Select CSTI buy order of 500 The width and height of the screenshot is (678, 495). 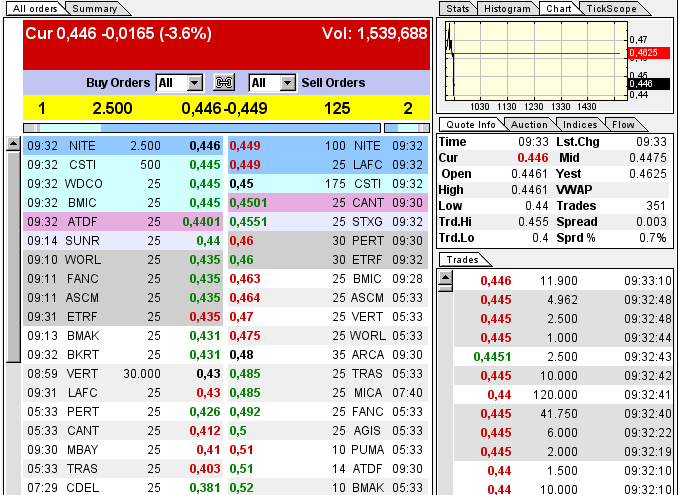tap(123, 165)
